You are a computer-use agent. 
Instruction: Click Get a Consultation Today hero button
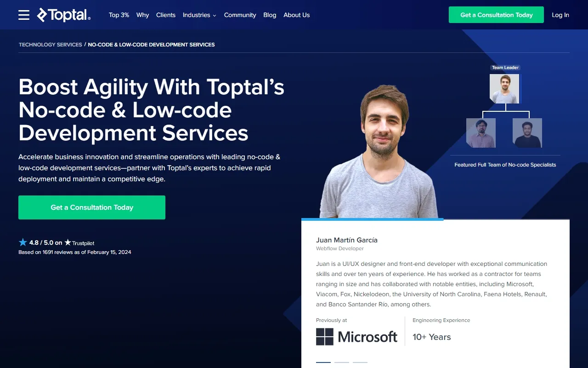[x=92, y=207]
